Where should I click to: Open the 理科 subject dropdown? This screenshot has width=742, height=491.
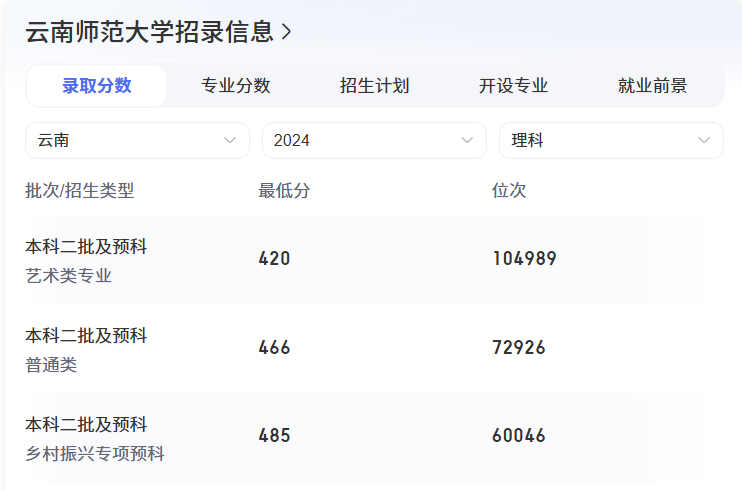pos(611,140)
